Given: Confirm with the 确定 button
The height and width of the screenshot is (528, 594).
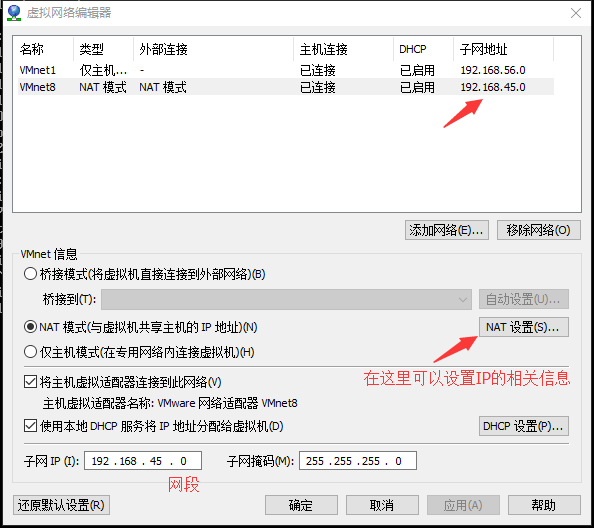Looking at the screenshot, I should point(301,505).
